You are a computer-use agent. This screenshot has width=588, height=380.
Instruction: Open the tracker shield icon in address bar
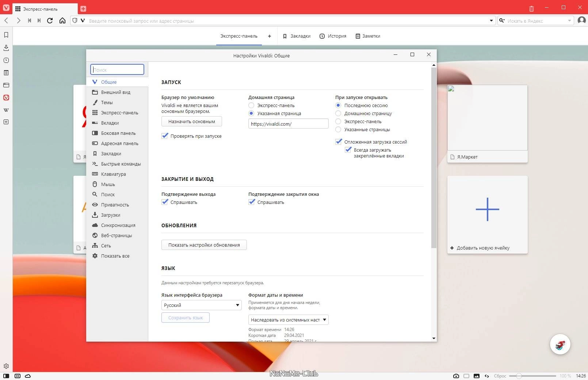tap(75, 20)
